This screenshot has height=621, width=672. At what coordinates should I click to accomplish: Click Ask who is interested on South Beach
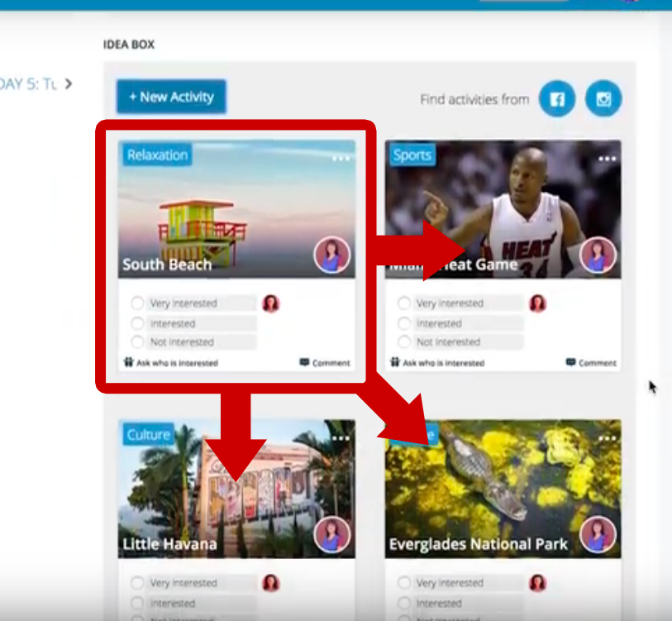(x=171, y=363)
